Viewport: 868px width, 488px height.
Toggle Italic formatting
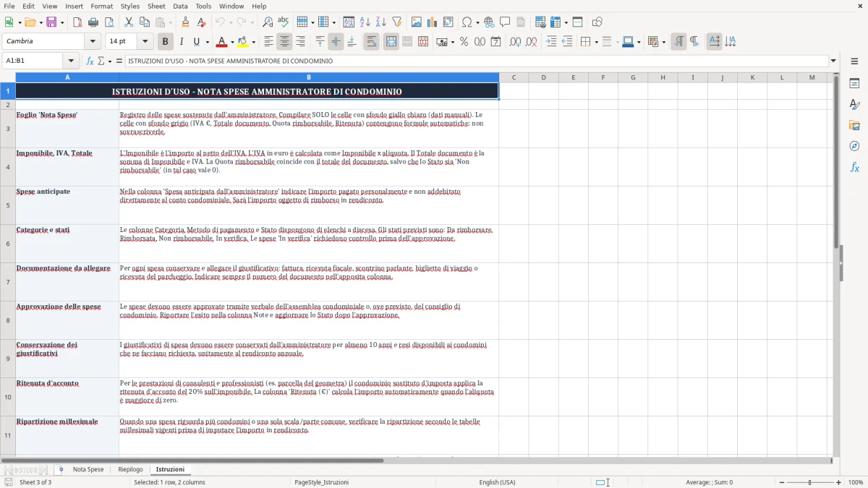click(182, 42)
